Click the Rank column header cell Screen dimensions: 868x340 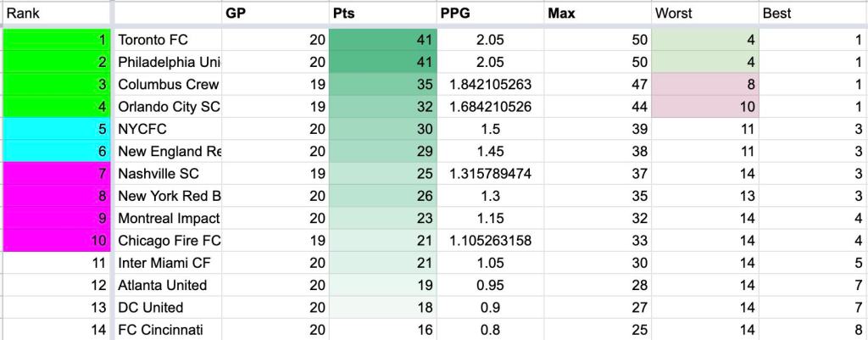pos(55,14)
